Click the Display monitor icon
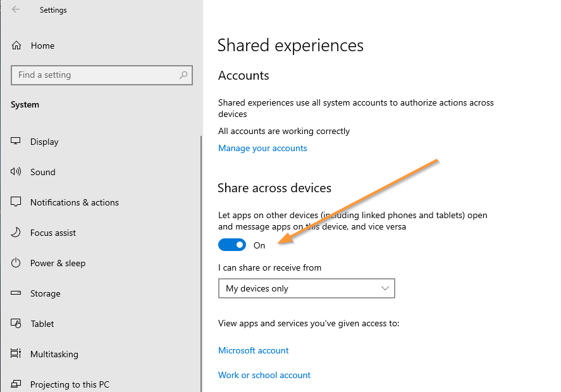The image size is (561, 392). [x=16, y=142]
